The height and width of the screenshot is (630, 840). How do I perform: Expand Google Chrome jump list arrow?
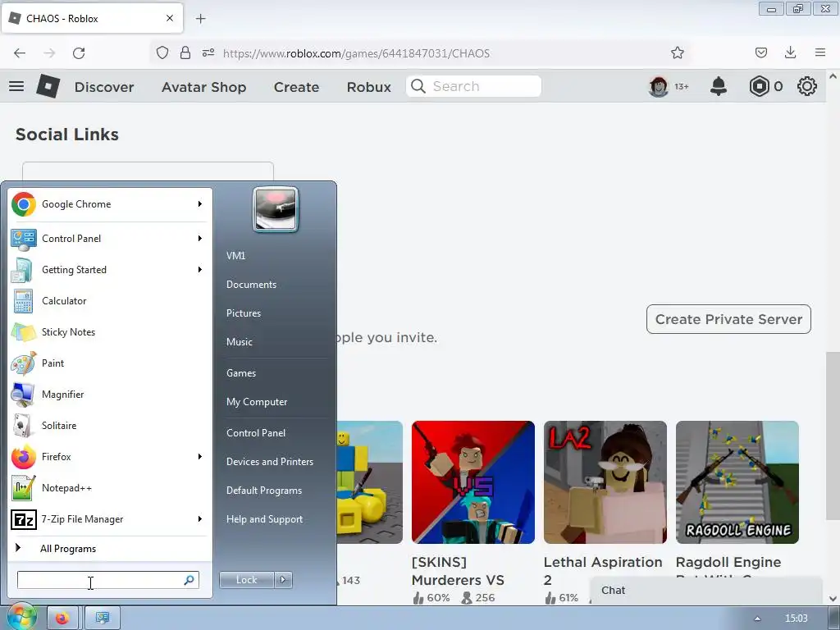(200, 204)
